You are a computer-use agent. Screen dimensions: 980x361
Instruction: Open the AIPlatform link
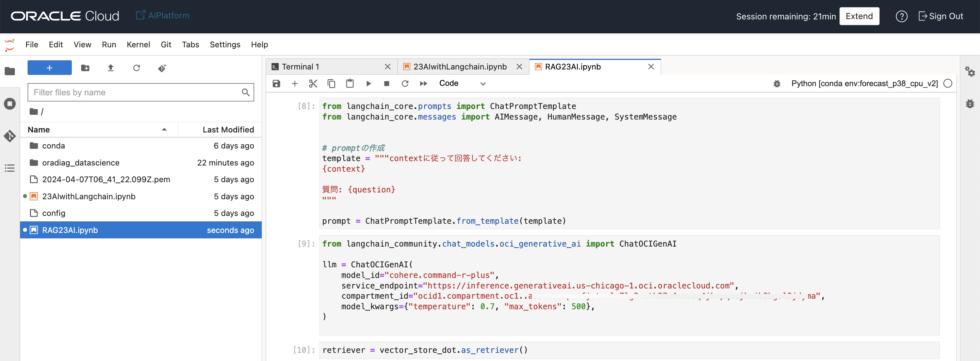point(163,16)
